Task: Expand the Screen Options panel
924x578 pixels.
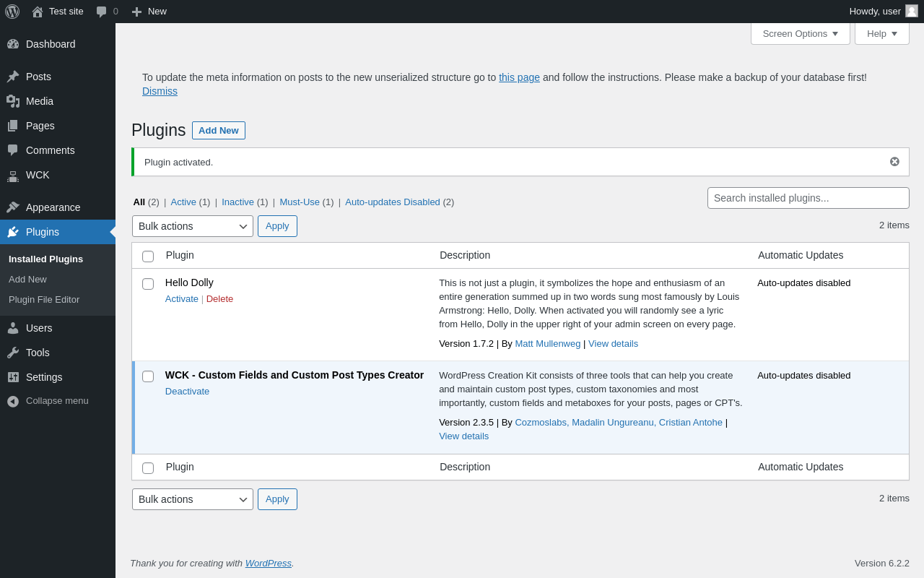Action: click(800, 33)
